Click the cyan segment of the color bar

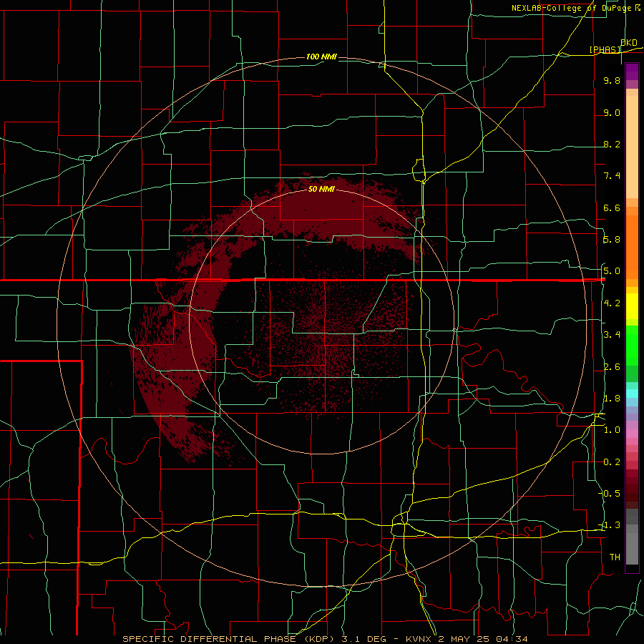tap(632, 394)
